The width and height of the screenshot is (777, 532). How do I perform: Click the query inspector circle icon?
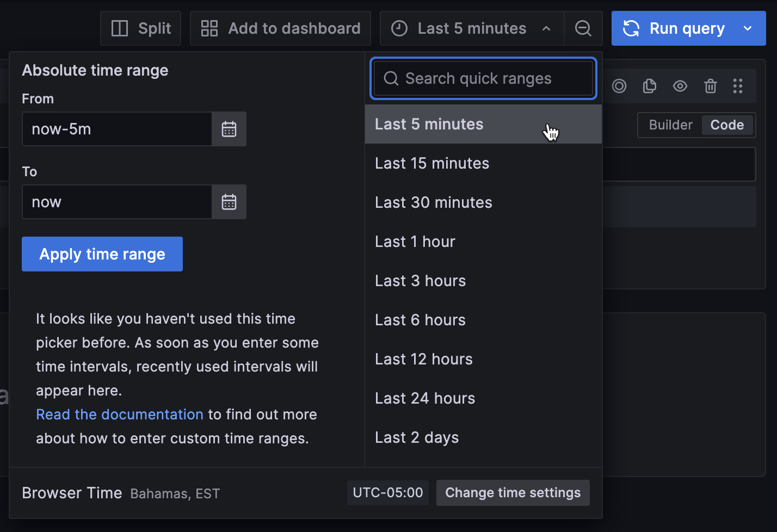tap(619, 86)
